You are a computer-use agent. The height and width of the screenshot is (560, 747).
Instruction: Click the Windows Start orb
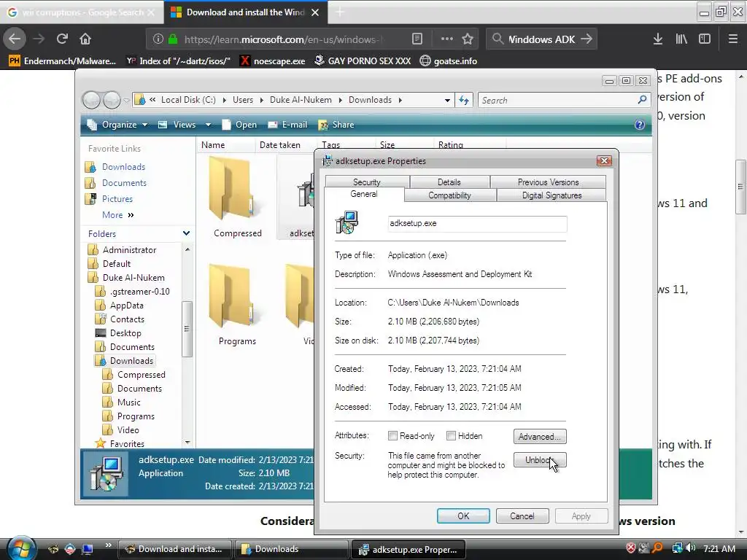click(x=21, y=548)
